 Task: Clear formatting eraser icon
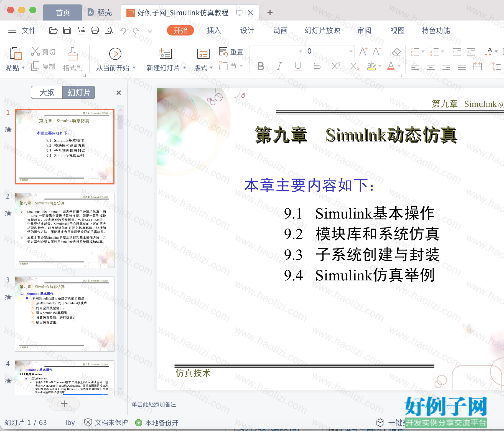[x=396, y=52]
